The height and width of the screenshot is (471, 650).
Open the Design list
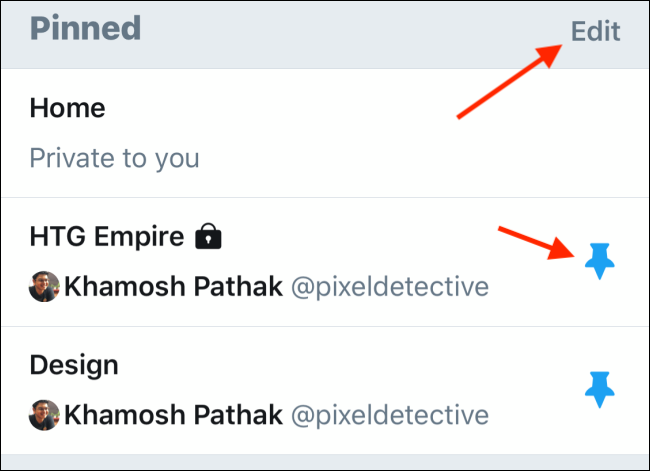74,365
